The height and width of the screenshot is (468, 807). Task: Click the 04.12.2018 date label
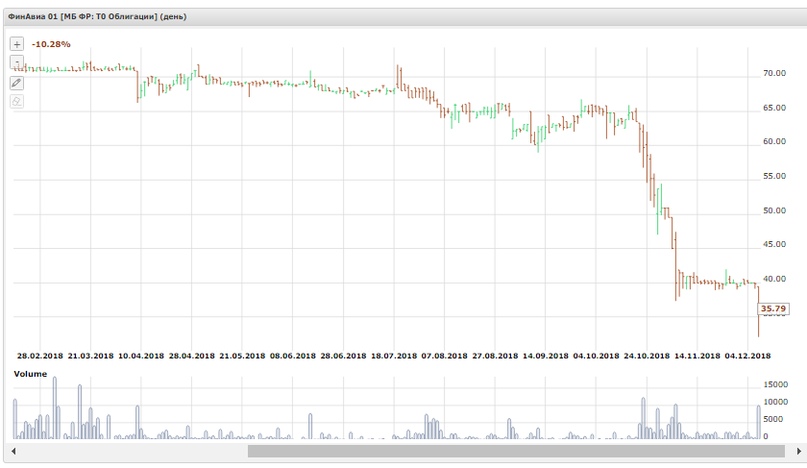coord(747,355)
